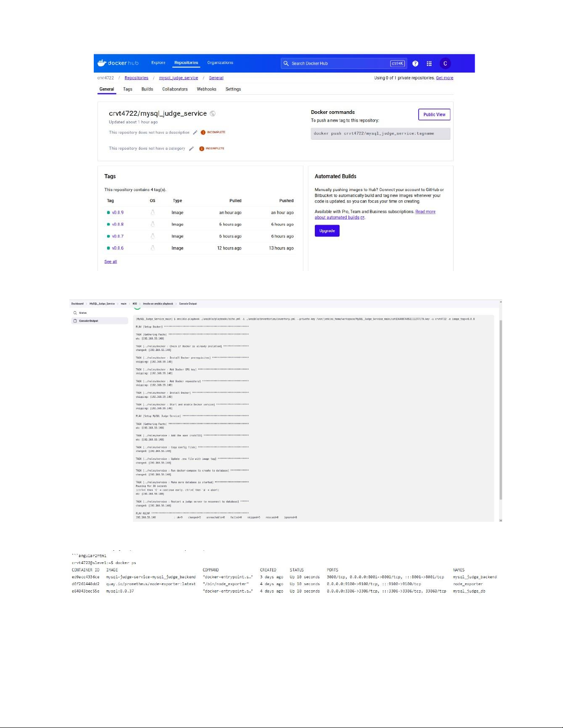563x728 pixels.
Task: Click the crvt4722 breadcrumb text
Action: 106,78
